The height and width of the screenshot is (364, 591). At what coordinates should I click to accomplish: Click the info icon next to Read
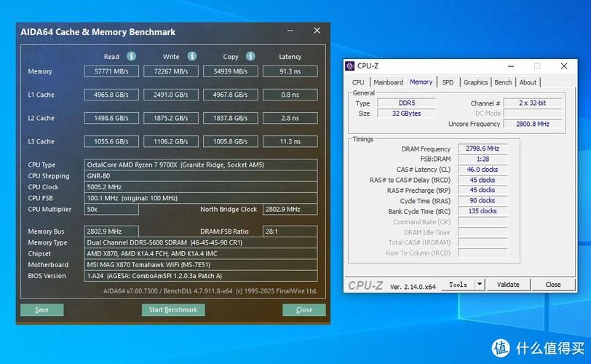pyautogui.click(x=131, y=56)
